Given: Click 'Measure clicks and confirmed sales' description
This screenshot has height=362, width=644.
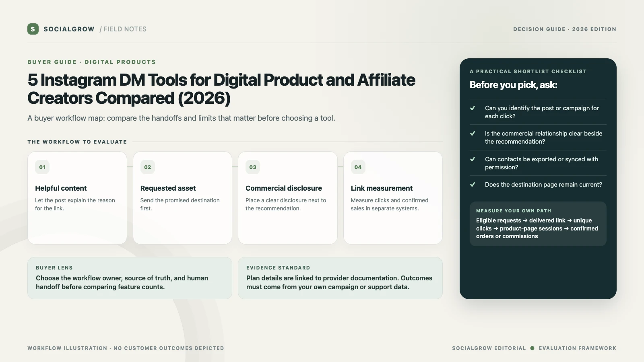Looking at the screenshot, I should [x=390, y=204].
